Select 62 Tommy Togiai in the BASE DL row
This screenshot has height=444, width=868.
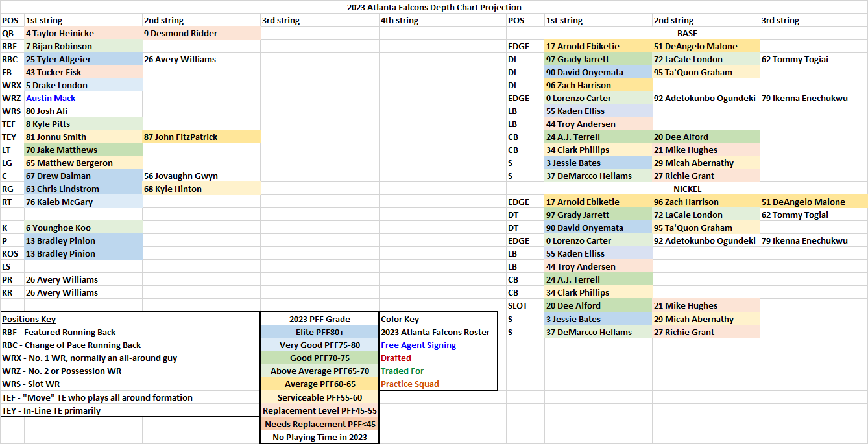814,59
